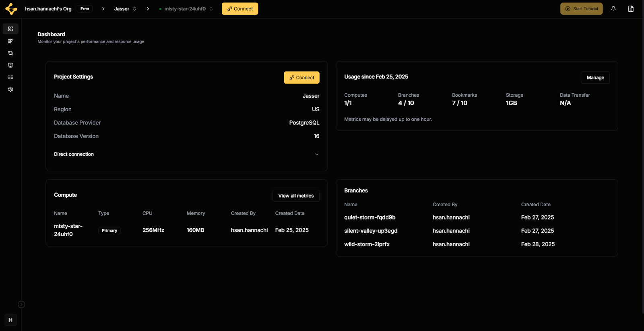Expand the sidebar with the arrow toggle
Viewport: 644px width, 331px height.
[x=22, y=304]
